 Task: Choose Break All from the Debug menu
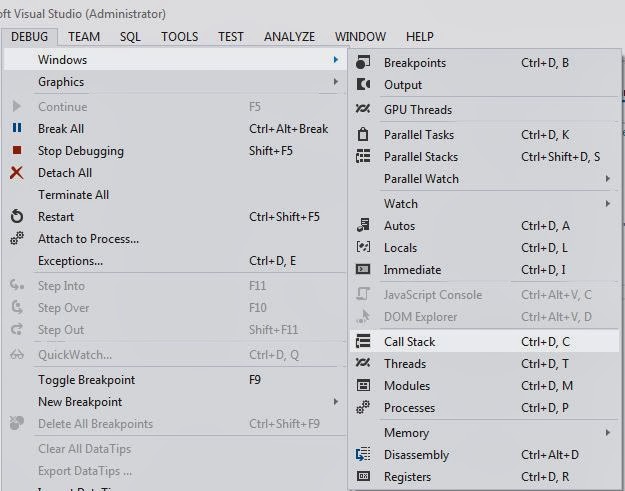(x=175, y=129)
